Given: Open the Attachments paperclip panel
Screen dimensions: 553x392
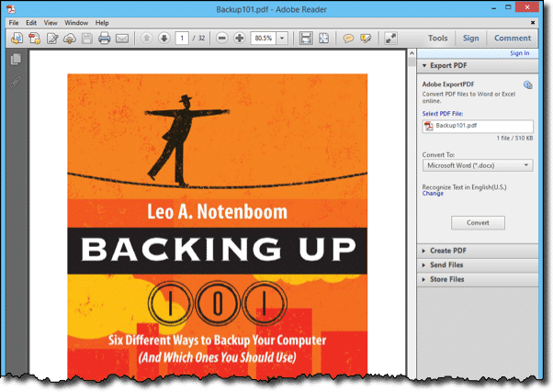Looking at the screenshot, I should click(16, 82).
